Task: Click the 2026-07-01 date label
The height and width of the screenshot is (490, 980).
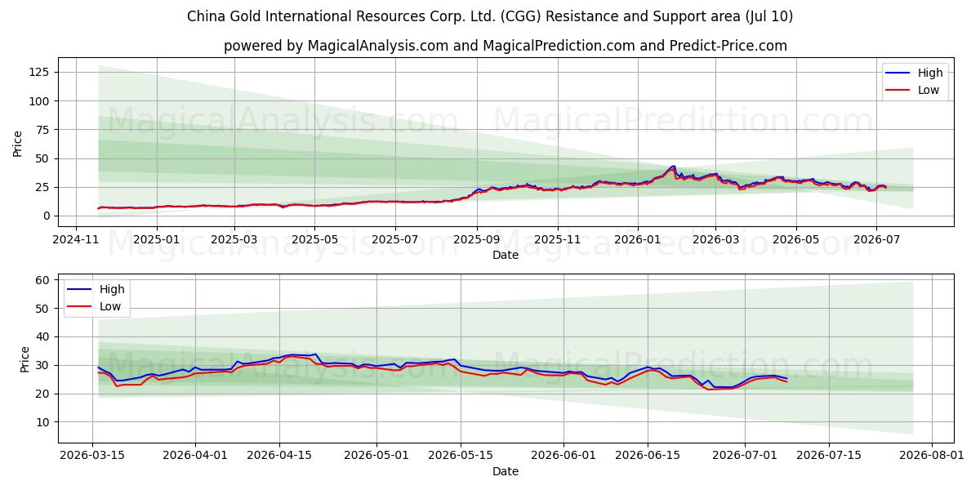Action: click(745, 456)
